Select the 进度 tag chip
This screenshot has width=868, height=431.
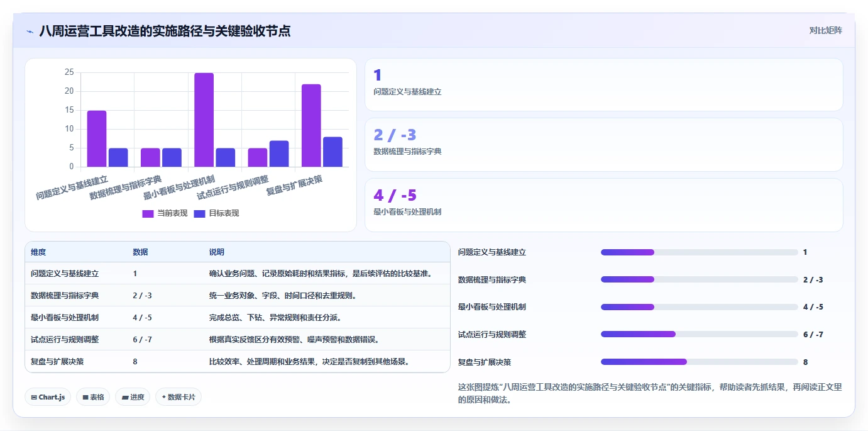(x=133, y=397)
